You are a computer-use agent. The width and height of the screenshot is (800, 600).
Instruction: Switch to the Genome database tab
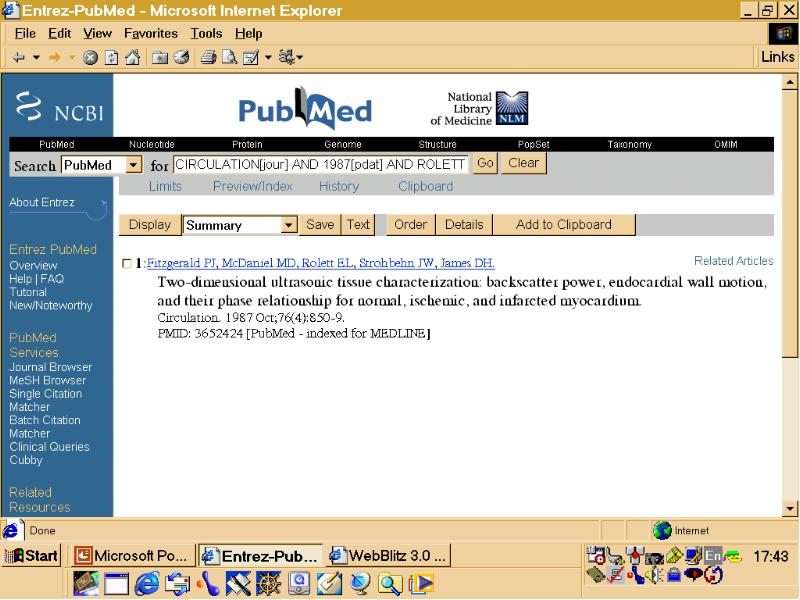343,144
